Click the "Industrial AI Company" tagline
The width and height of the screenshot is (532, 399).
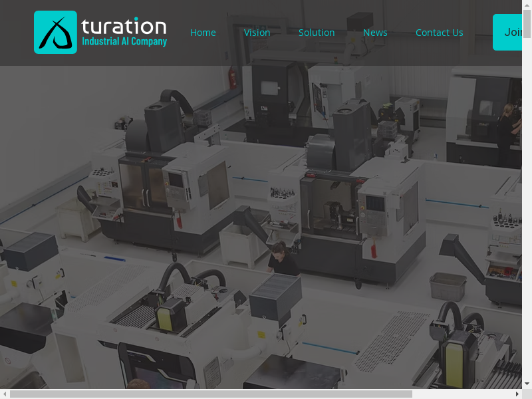click(124, 42)
